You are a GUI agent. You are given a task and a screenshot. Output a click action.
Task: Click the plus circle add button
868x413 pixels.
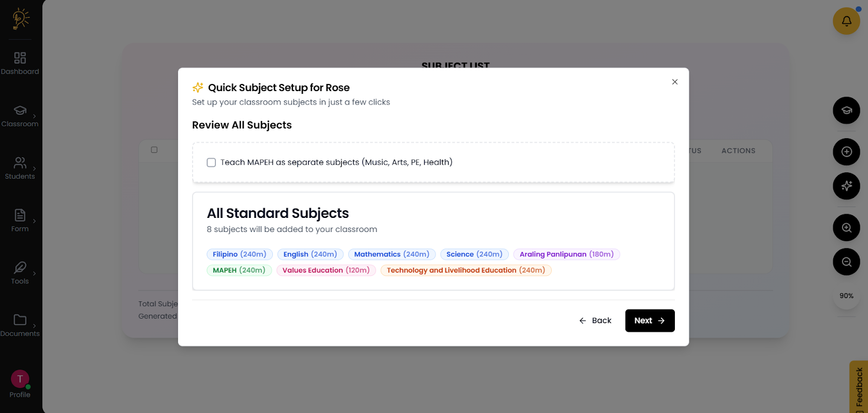click(846, 152)
